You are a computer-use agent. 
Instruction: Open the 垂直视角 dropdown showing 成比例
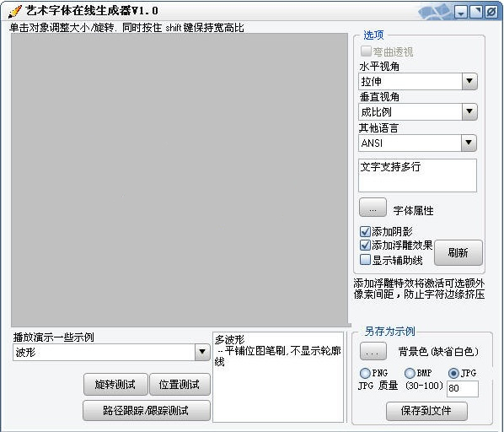click(x=418, y=112)
